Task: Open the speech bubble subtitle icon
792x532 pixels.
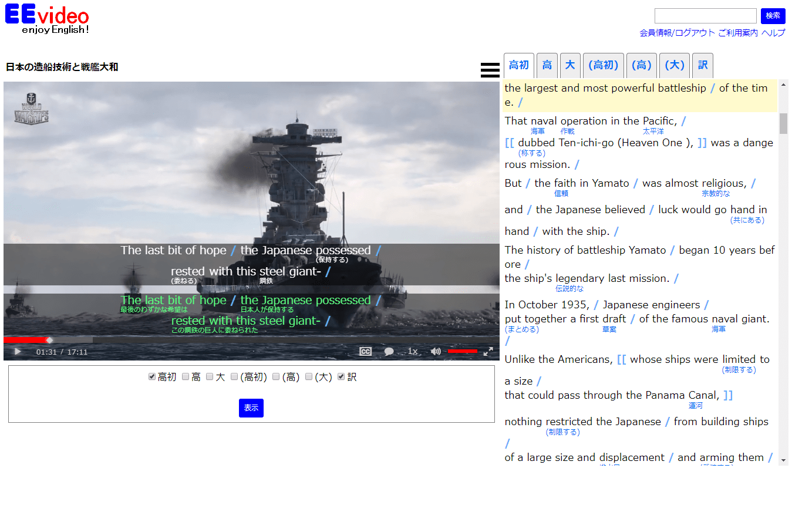Action: click(389, 351)
